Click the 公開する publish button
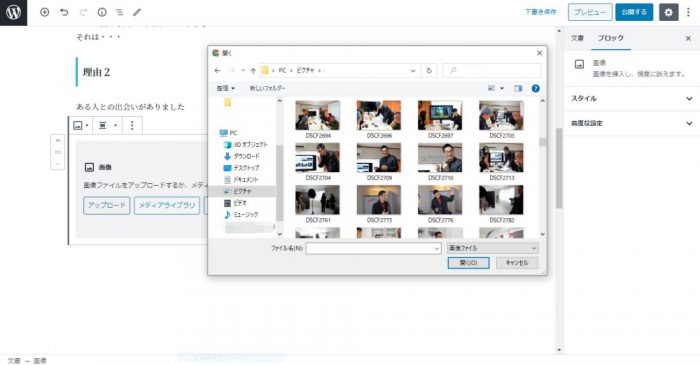 point(634,12)
